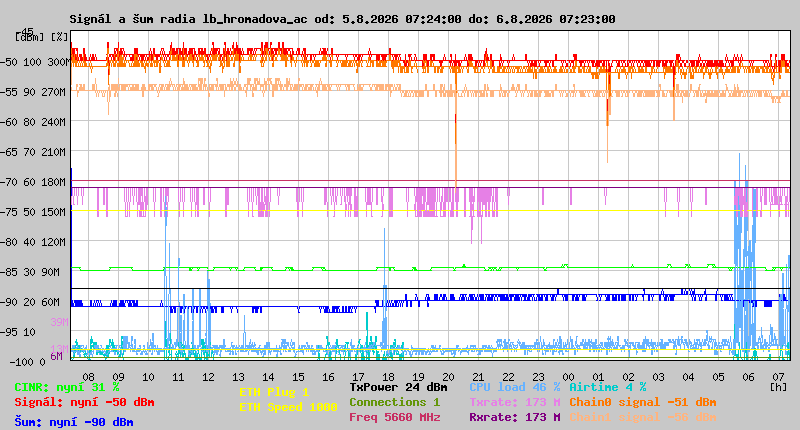Click the '06' hour tick label
Screen dimensions: 800x430
748,377
